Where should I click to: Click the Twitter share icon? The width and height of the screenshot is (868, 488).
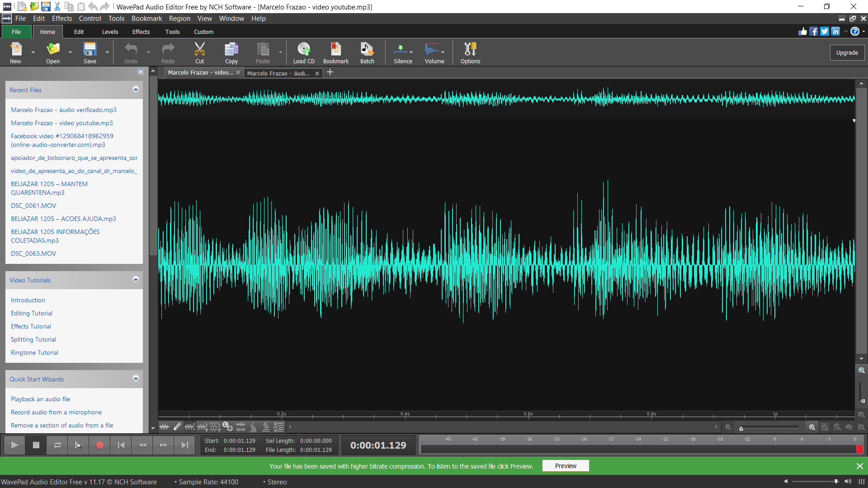point(825,31)
